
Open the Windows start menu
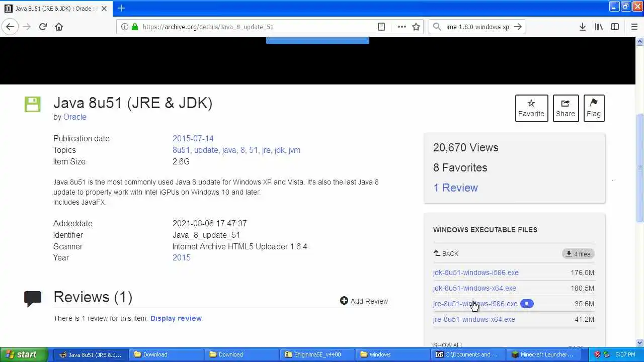point(24,354)
